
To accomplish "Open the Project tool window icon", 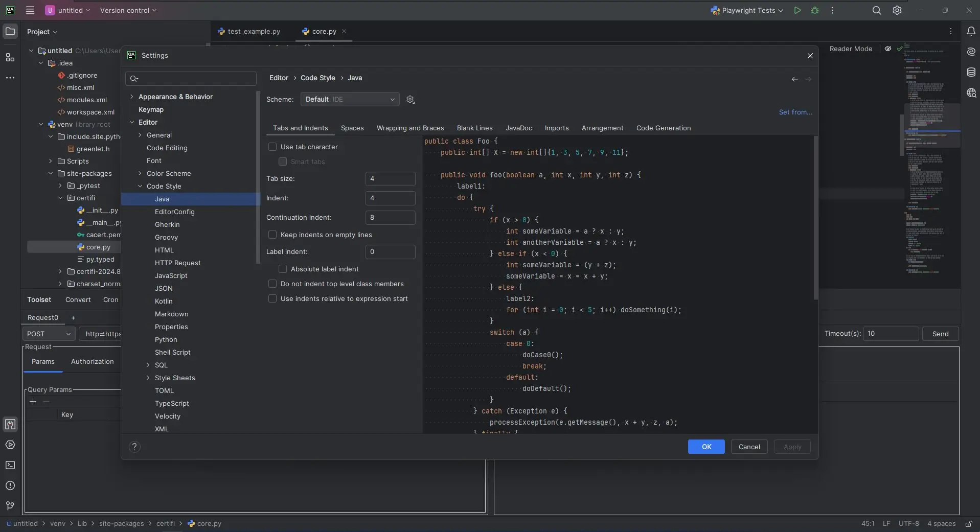I will coord(10,32).
